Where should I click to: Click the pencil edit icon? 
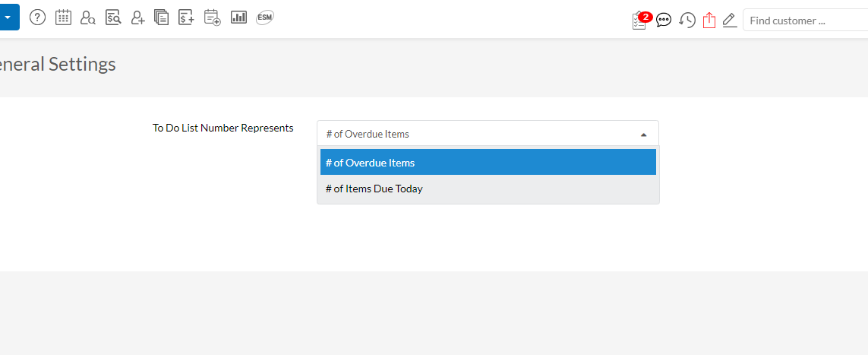point(730,21)
